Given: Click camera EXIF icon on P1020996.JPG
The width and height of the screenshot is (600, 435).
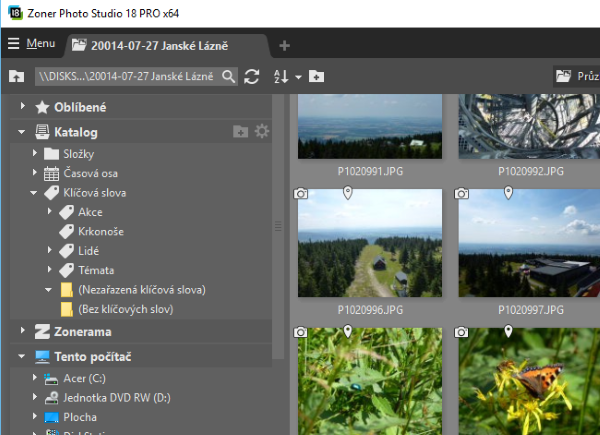Looking at the screenshot, I should (301, 193).
